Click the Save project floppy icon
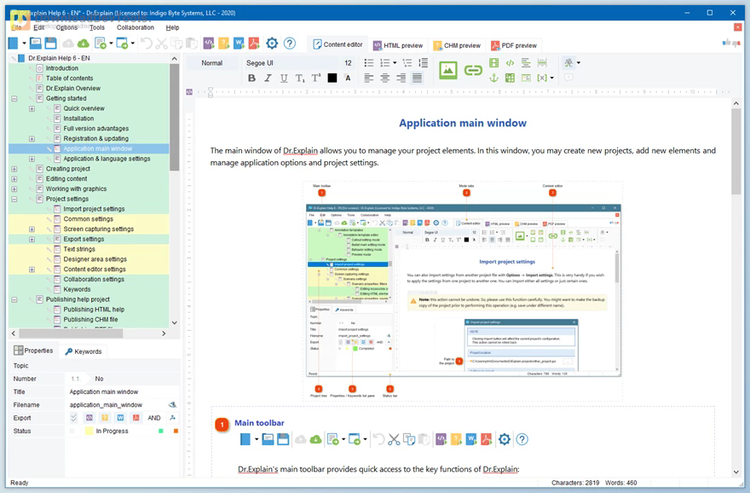 click(50, 44)
